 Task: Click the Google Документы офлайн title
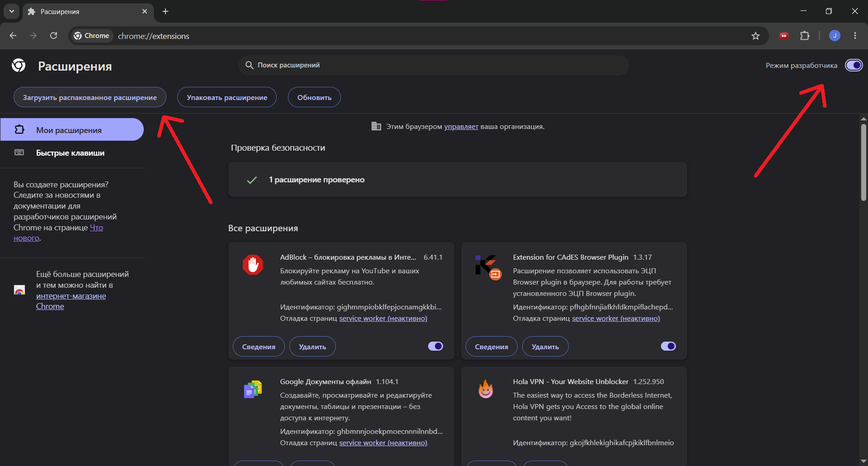point(325,382)
